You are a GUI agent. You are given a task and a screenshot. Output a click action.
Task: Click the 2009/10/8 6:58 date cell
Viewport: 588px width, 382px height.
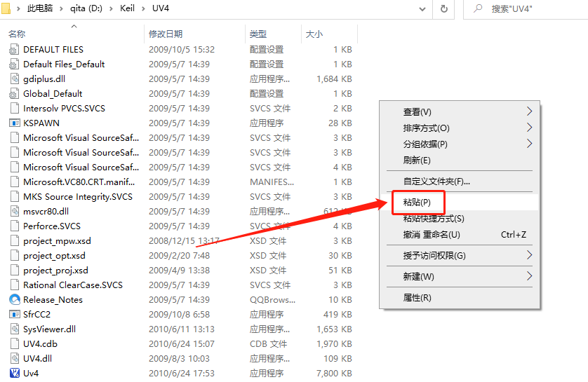[x=179, y=315]
